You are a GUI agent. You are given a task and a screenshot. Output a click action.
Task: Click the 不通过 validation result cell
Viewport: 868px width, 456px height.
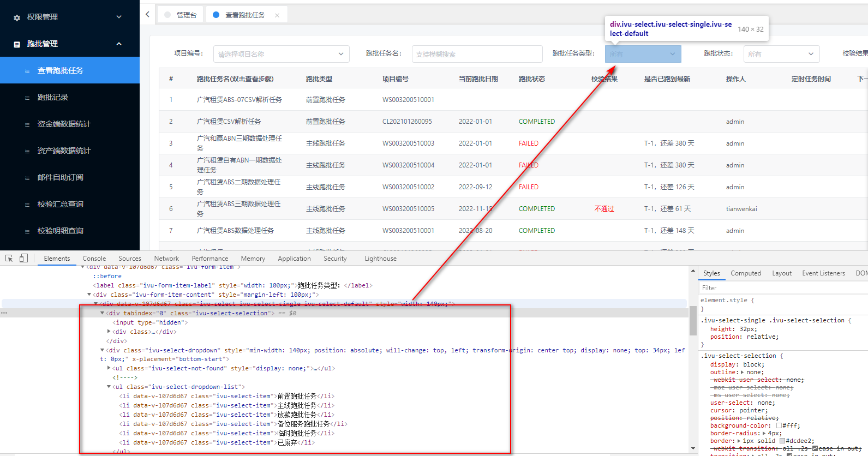pos(604,209)
